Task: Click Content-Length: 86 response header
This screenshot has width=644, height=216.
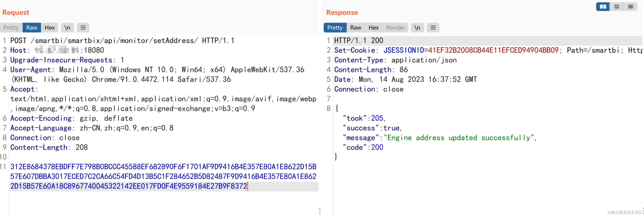Action: point(371,69)
